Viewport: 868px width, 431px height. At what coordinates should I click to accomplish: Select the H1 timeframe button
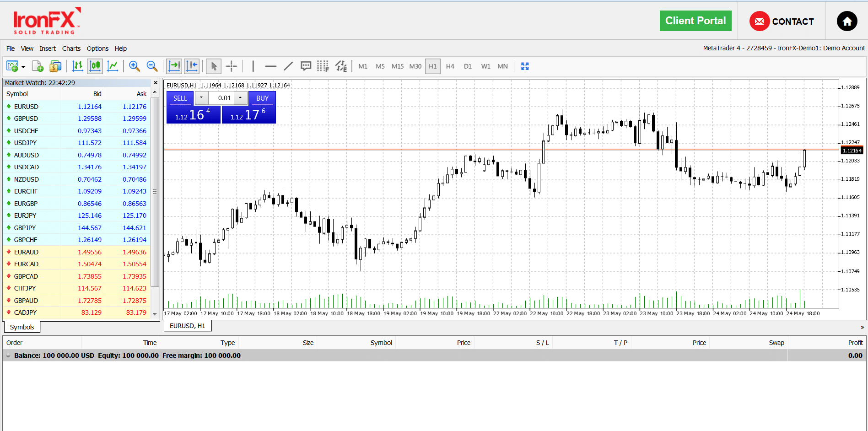coord(433,66)
